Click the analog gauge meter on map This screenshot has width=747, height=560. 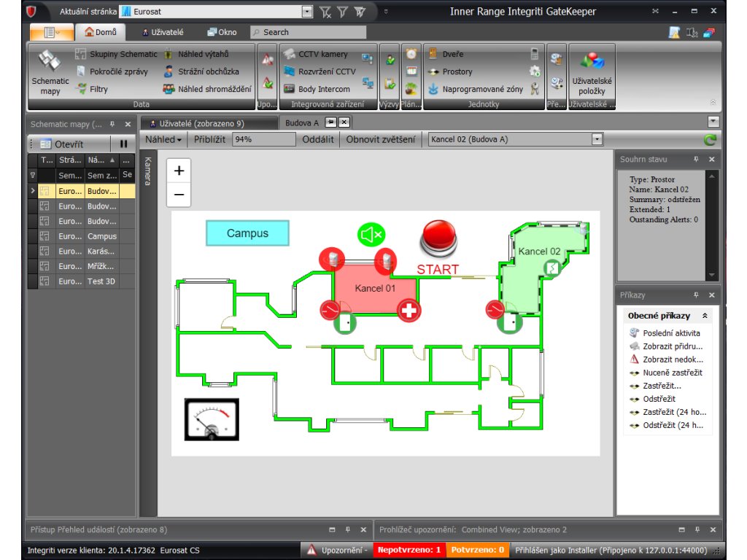(212, 419)
